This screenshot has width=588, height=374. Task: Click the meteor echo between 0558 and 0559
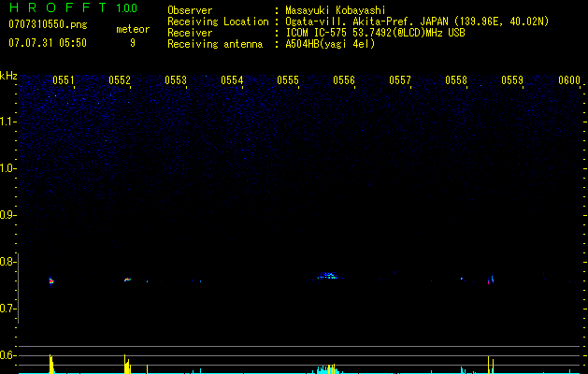pos(491,280)
